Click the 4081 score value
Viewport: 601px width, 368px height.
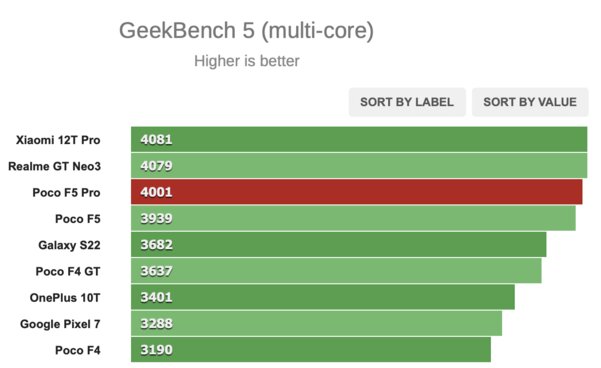coord(156,139)
